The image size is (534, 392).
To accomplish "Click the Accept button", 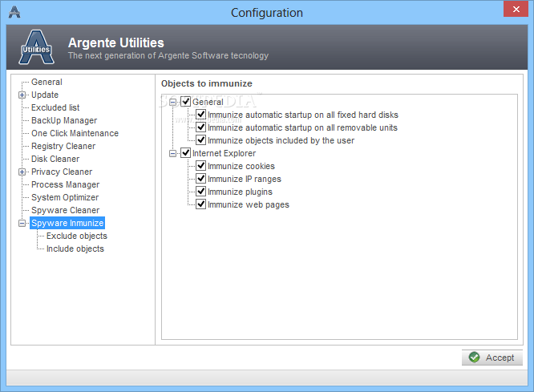I will coord(492,358).
